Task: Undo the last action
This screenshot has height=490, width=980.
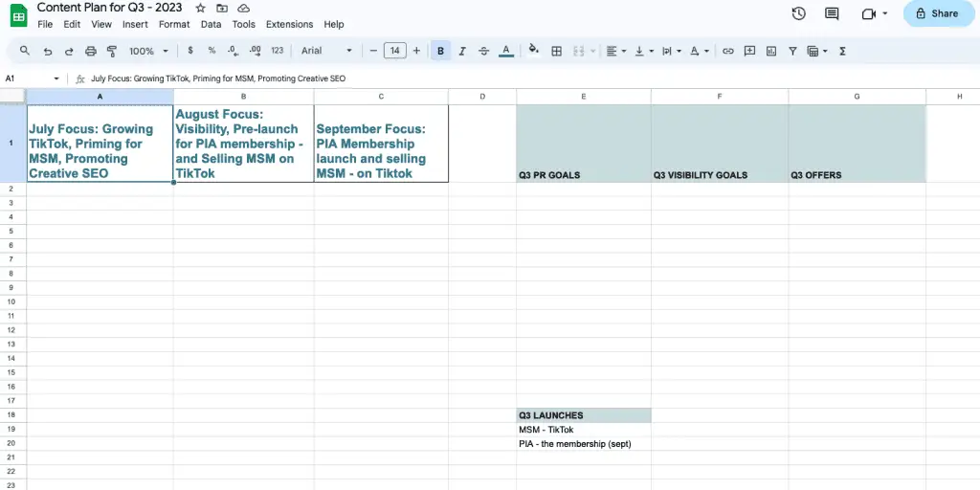Action: point(48,52)
